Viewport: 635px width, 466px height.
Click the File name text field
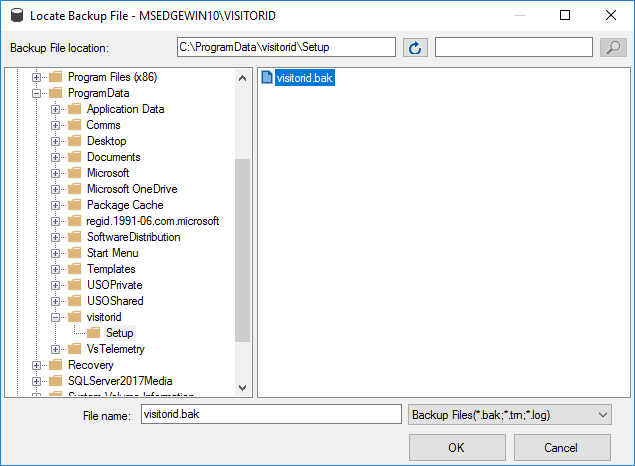pos(270,414)
